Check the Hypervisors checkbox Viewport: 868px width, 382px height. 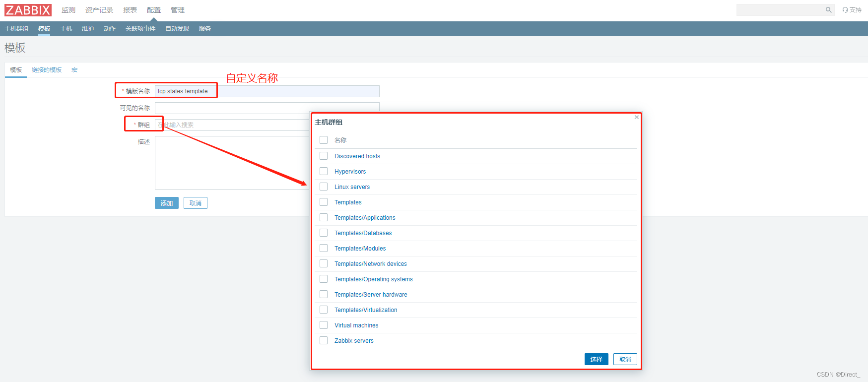point(324,171)
